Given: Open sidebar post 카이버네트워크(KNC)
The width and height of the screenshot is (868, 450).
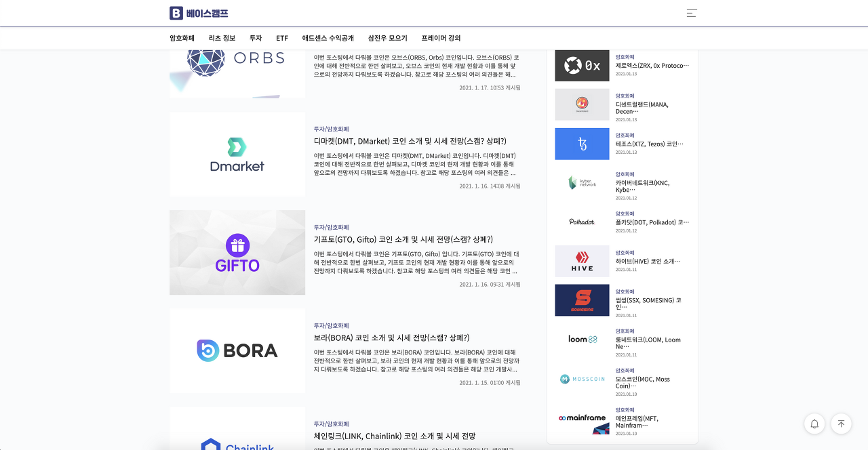Looking at the screenshot, I should 643,186.
